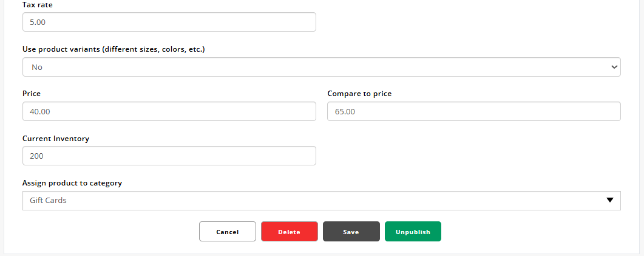Click the chevron on product variants dropdown
Screen dimensions: 644x256
click(x=614, y=67)
